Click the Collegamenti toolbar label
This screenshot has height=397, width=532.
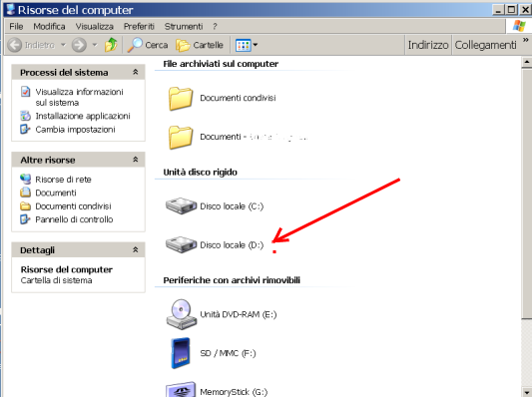coord(485,45)
